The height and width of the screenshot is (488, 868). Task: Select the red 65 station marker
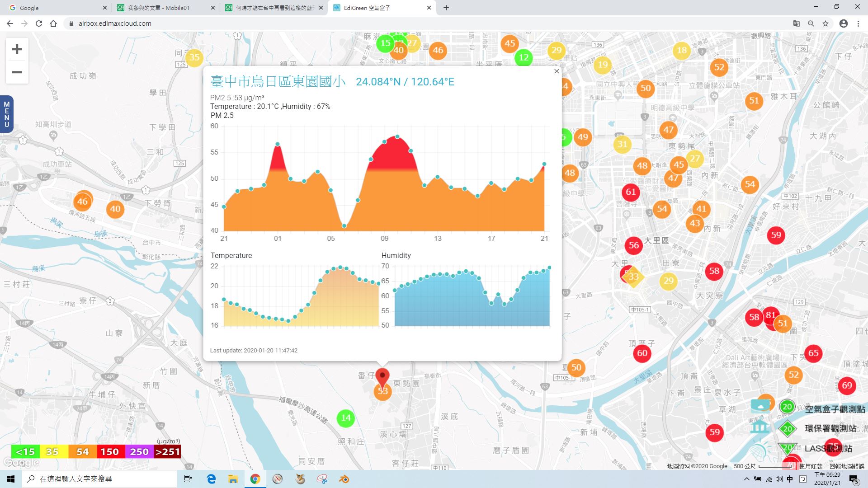(x=813, y=353)
